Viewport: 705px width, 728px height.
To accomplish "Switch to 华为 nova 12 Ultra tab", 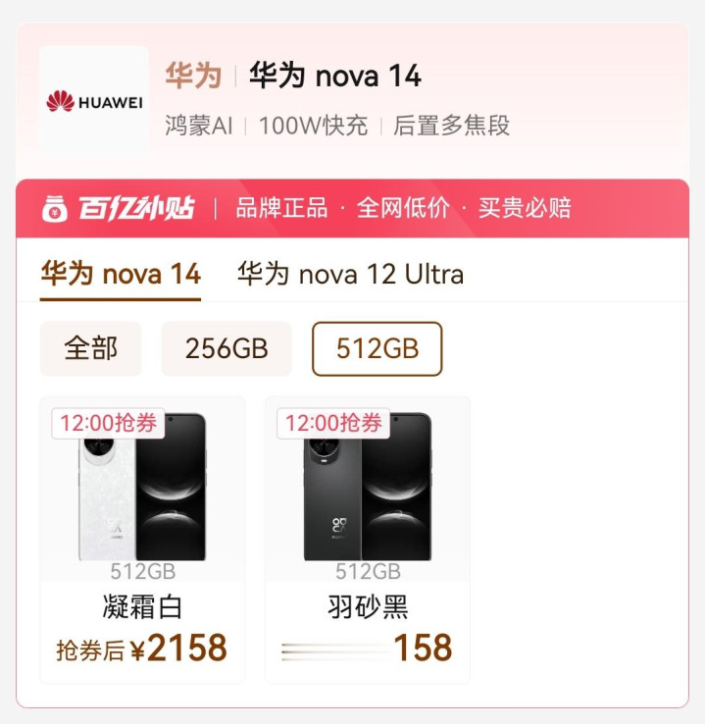I will tap(350, 274).
